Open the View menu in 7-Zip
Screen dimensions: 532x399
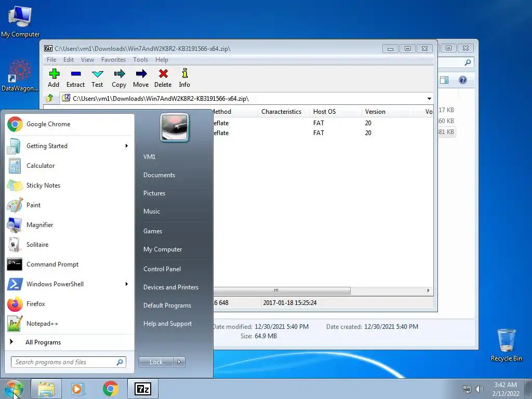87,60
